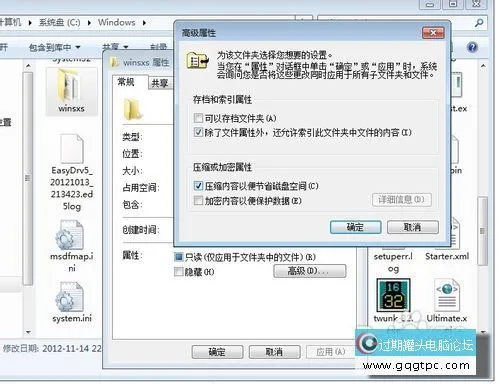
Task: Enable 可以存档文件夹 checkbox
Action: (x=198, y=118)
